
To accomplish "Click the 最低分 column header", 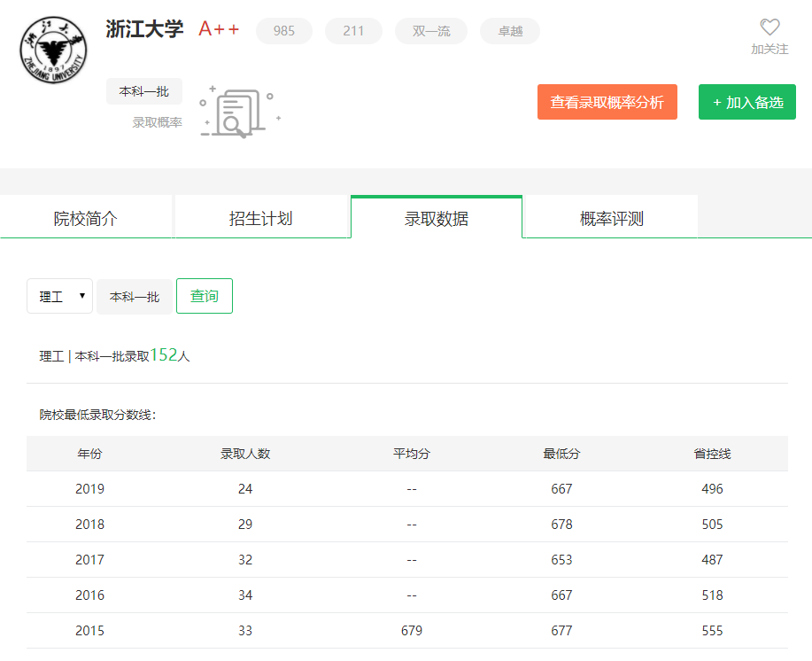I will (561, 454).
